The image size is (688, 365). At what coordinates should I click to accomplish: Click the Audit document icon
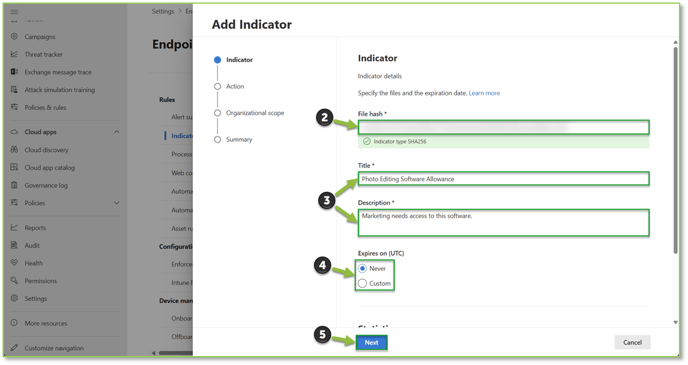14,245
